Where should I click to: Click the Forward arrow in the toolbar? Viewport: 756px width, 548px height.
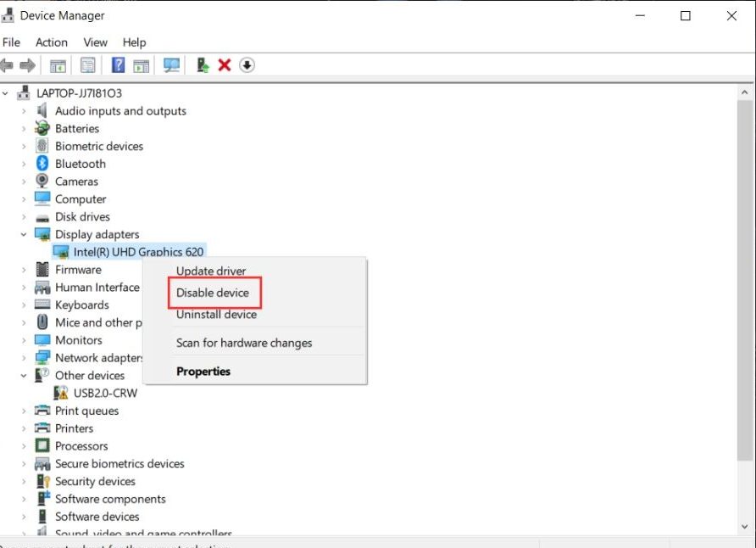tap(27, 65)
